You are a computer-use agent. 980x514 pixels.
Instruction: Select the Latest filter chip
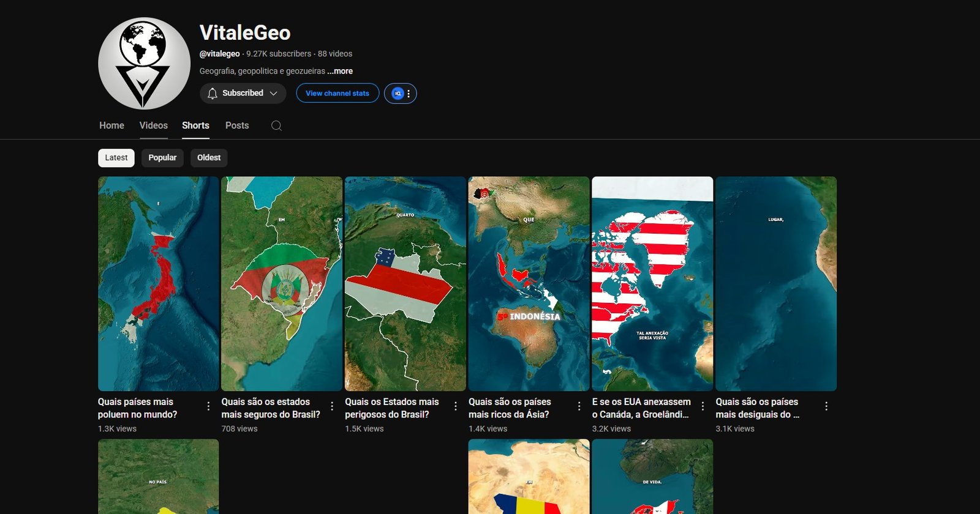pos(116,158)
